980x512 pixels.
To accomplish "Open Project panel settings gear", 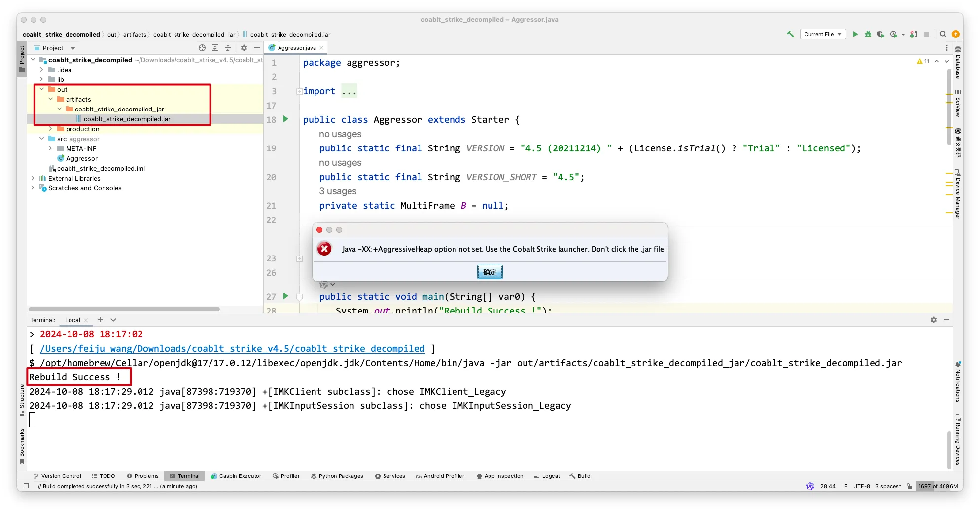I will click(x=244, y=48).
